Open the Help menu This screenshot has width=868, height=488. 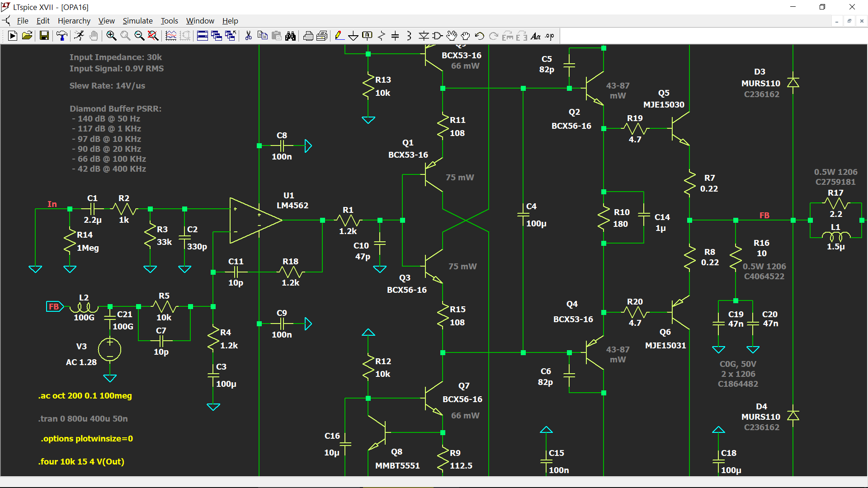click(230, 21)
